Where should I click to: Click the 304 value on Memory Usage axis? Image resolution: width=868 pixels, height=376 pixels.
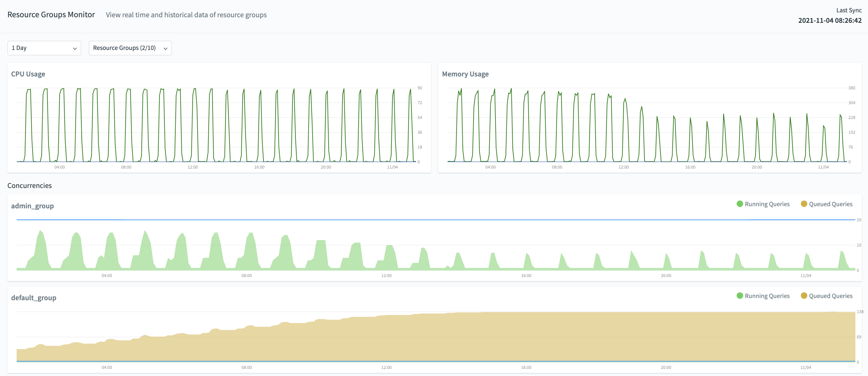pos(852,103)
